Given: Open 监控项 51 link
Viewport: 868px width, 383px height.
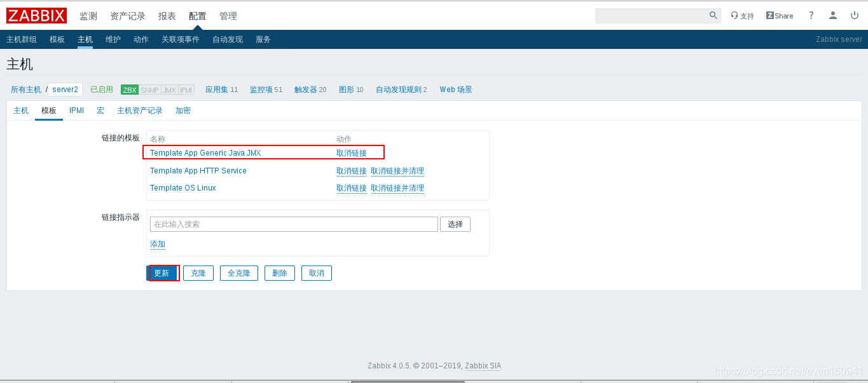Looking at the screenshot, I should pos(266,90).
